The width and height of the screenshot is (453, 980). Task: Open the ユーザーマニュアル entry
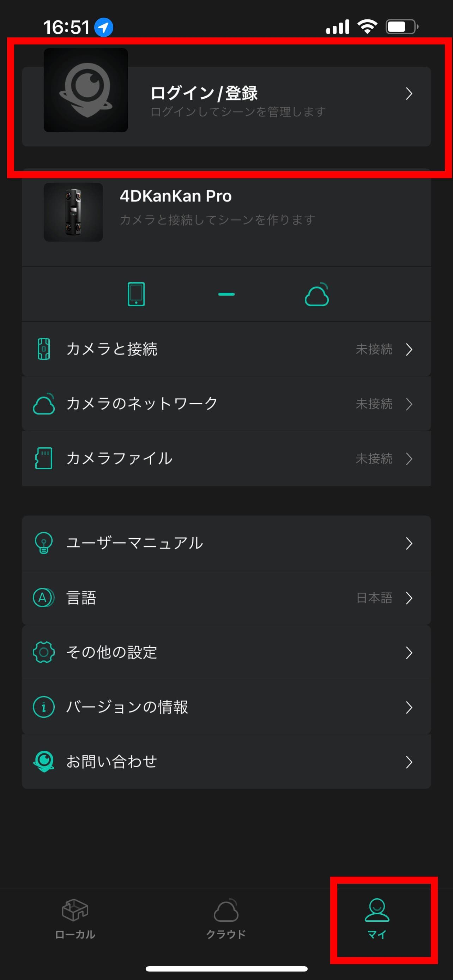pyautogui.click(x=226, y=543)
